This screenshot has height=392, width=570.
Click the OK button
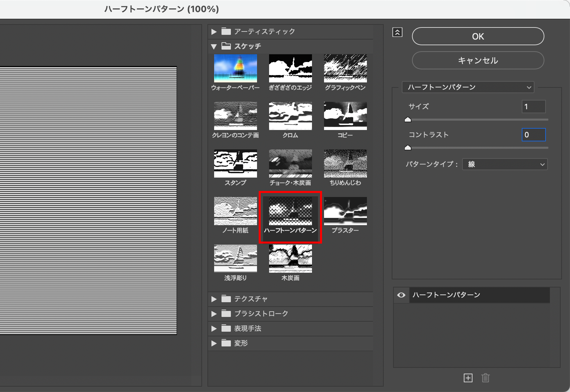tap(478, 36)
